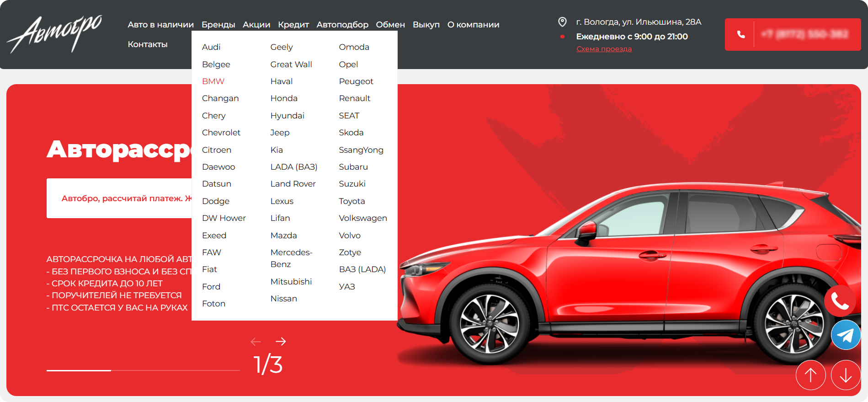Image resolution: width=868 pixels, height=402 pixels.
Task: Click the scroll down arrow button
Action: coord(846,375)
